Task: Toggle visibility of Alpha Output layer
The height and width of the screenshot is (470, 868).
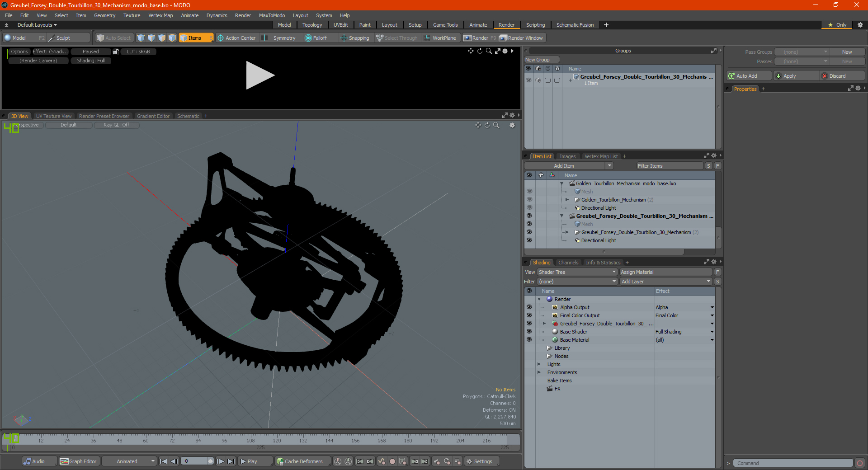Action: pos(529,307)
